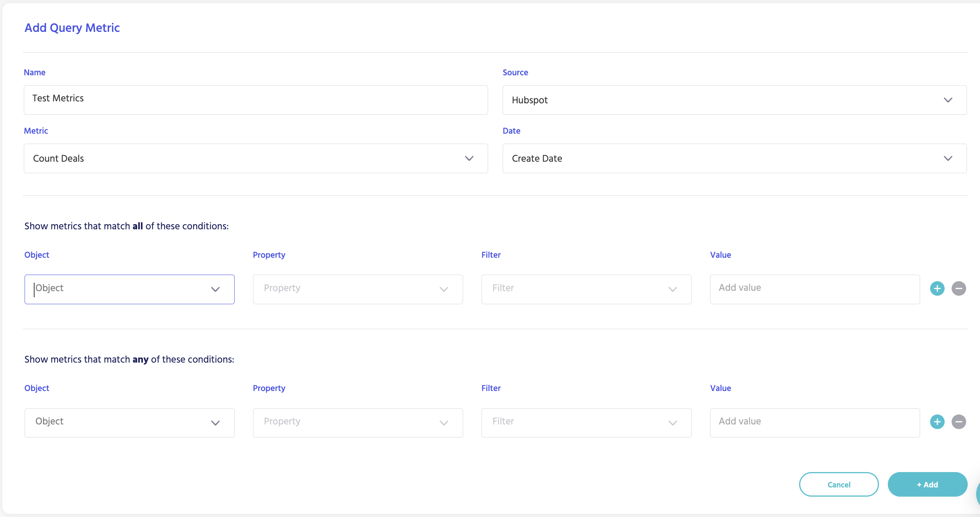Screen dimensions: 980x517
Task: Click plus icon in 'all' conditions row
Action: [x=937, y=288]
